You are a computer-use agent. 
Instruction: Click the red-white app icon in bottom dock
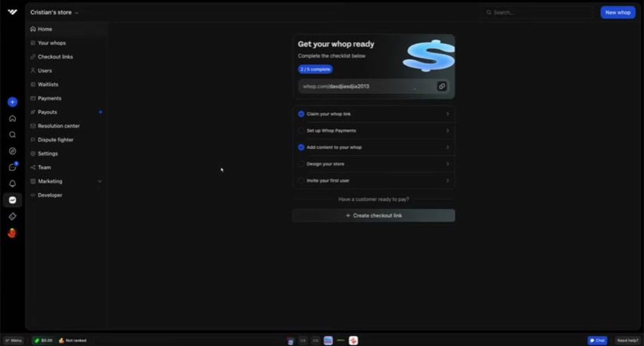[353, 340]
